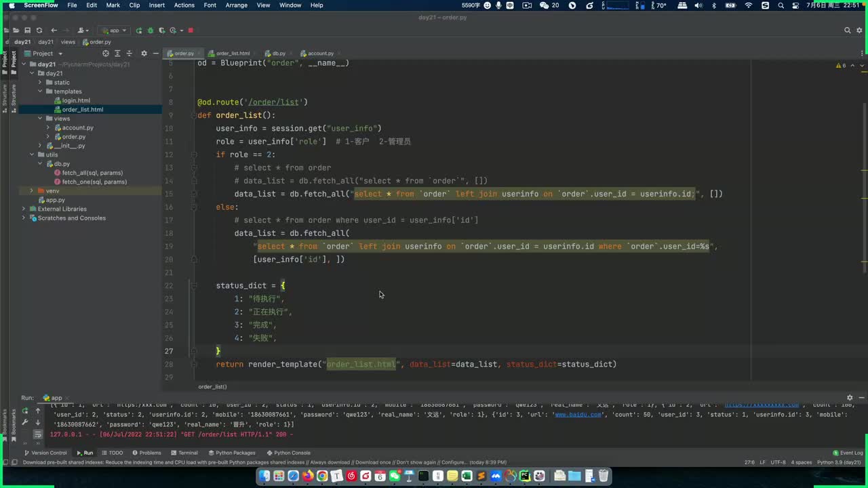Open the Actions menu
The width and height of the screenshot is (868, 488).
point(184,5)
